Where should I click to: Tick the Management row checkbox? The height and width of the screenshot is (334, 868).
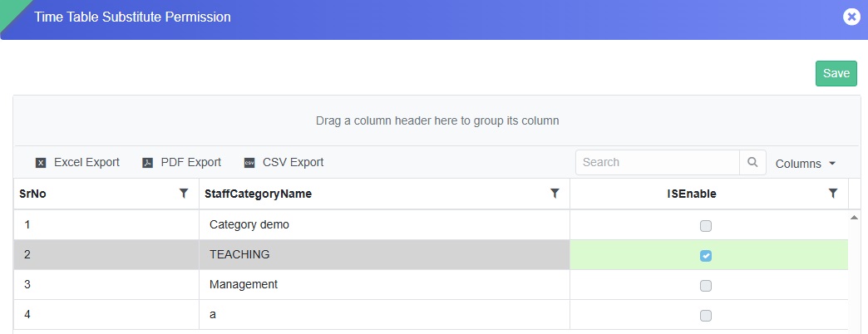pos(706,286)
